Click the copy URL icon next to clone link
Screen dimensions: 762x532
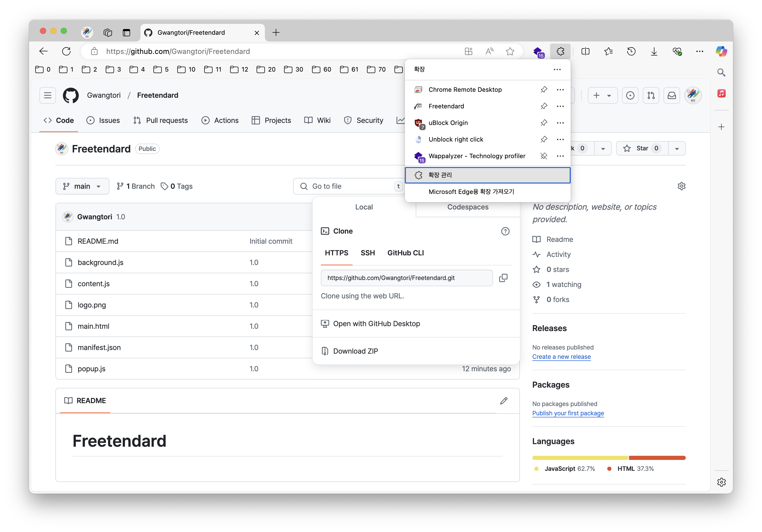click(x=503, y=278)
